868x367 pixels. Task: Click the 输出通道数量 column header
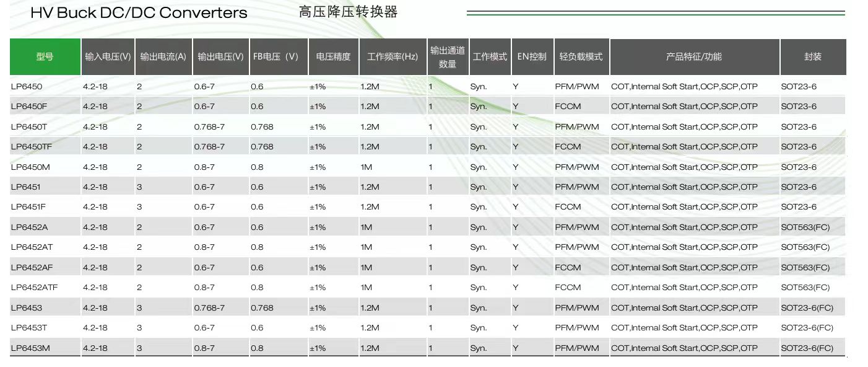[448, 56]
